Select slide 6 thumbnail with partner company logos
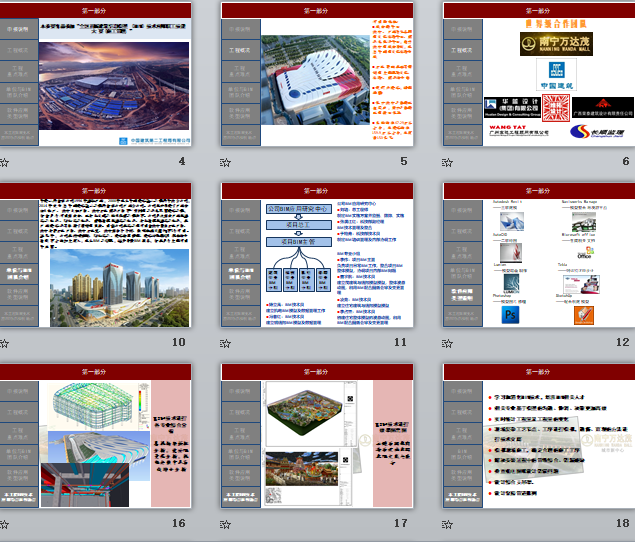Viewport: 635px width, 542px height. click(x=539, y=74)
